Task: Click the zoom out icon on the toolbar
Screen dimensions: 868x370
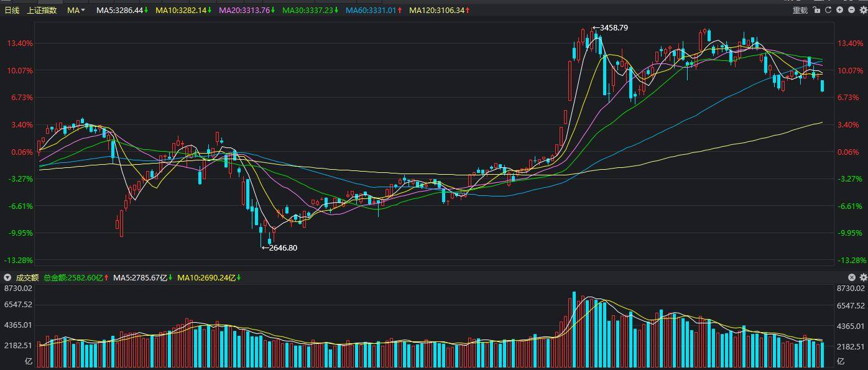Action: (851, 9)
